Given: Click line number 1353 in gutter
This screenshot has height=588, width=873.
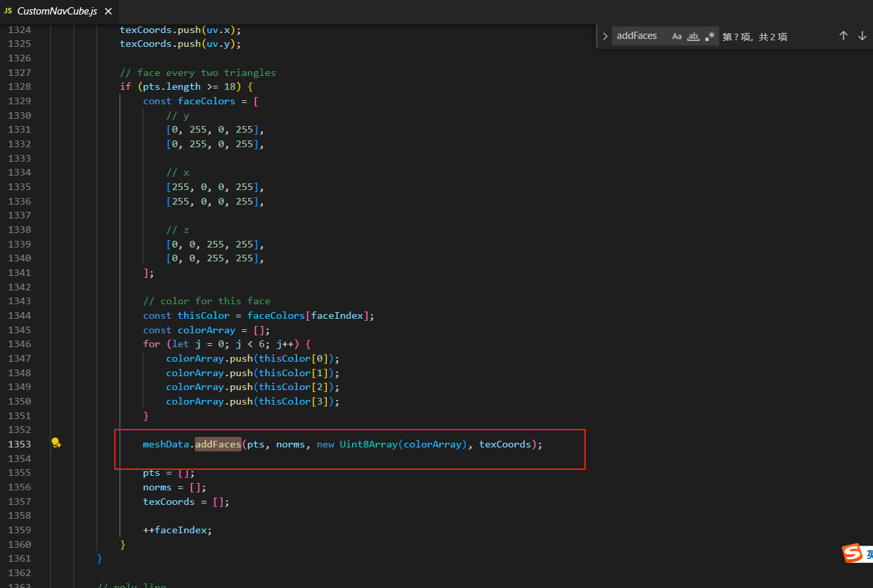Looking at the screenshot, I should pos(19,444).
